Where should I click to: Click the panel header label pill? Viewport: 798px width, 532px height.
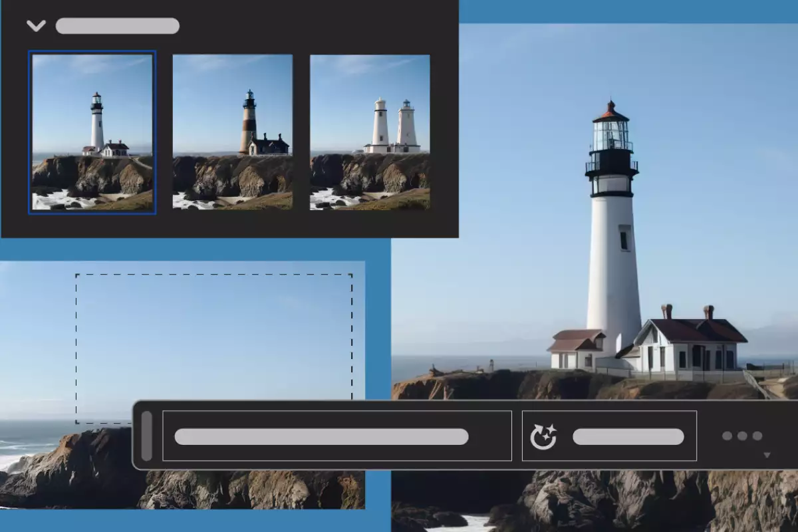click(118, 25)
